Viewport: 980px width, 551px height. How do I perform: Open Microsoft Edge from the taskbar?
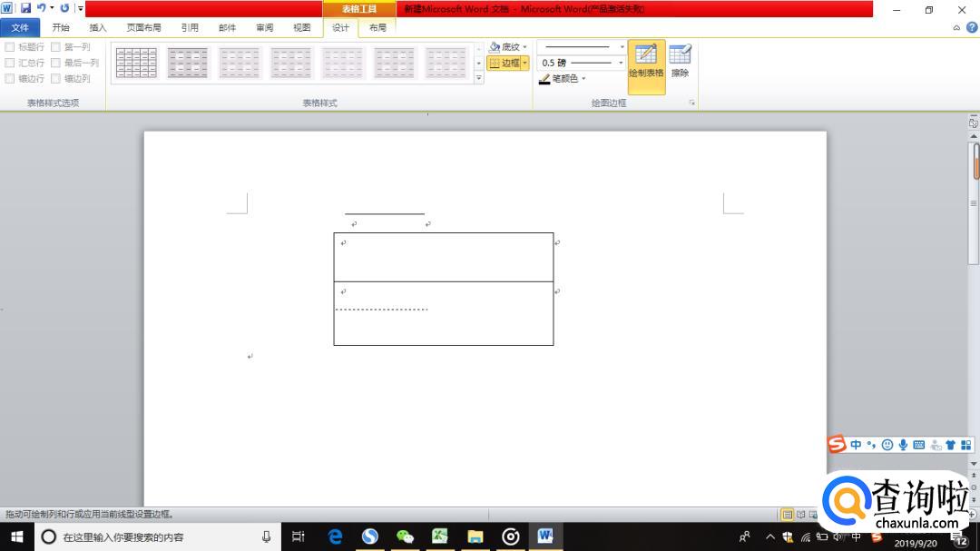tap(335, 536)
